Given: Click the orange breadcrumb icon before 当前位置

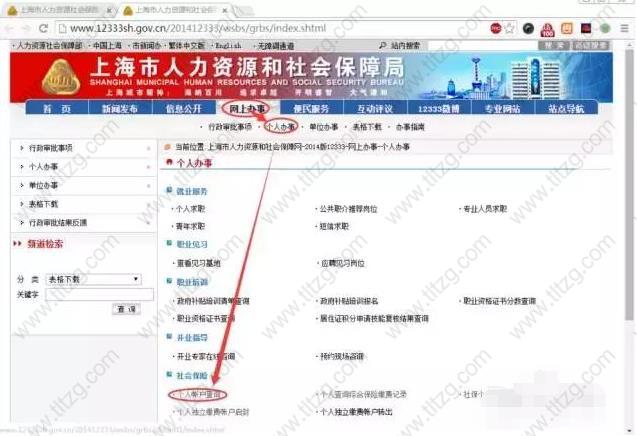Looking at the screenshot, I should point(167,146).
